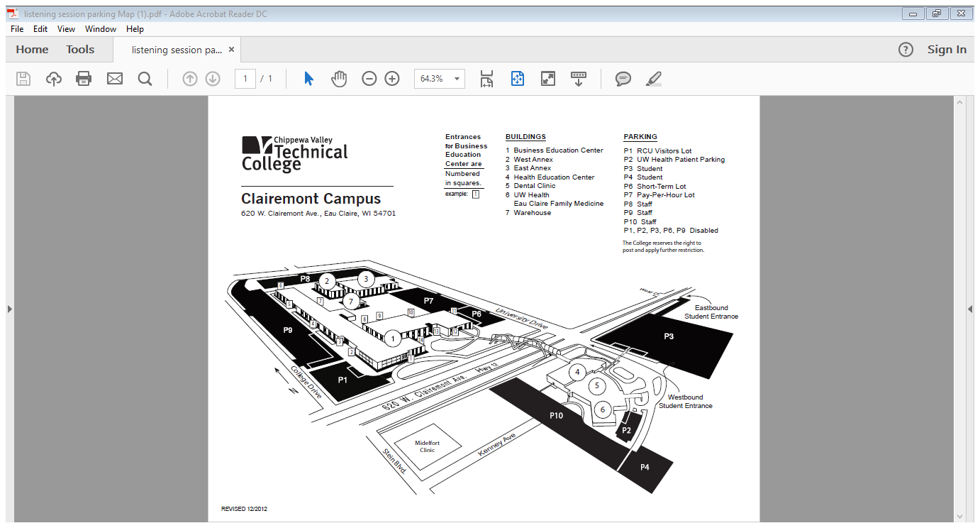Upload file to cloud icon
This screenshot has height=528, width=980.
54,79
